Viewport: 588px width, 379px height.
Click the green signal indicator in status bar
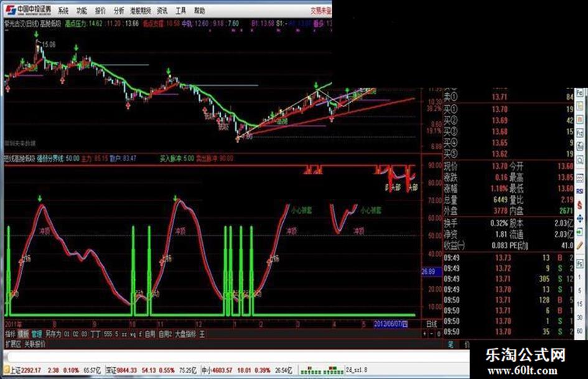point(322,370)
